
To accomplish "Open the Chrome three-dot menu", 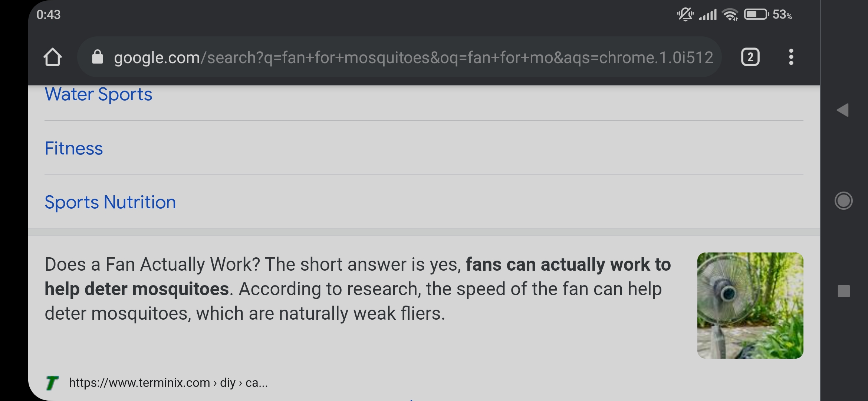I will click(x=790, y=57).
